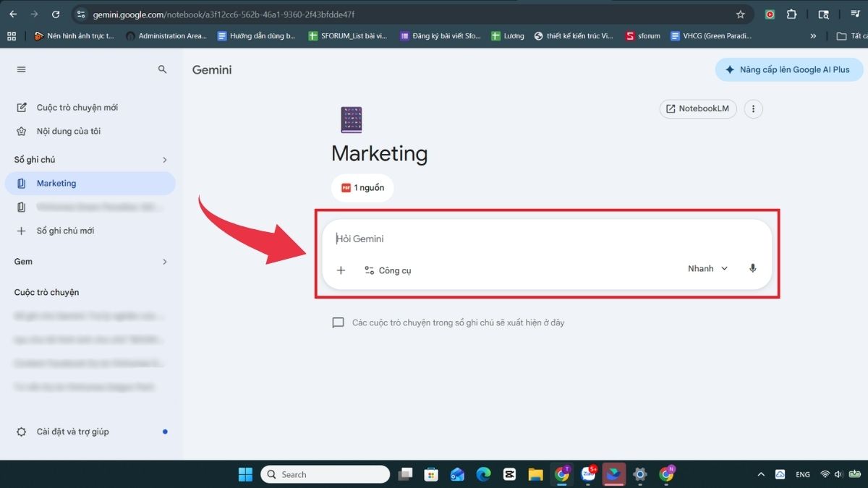
Task: Open Windows Settings gear on taskbar
Action: 640,474
